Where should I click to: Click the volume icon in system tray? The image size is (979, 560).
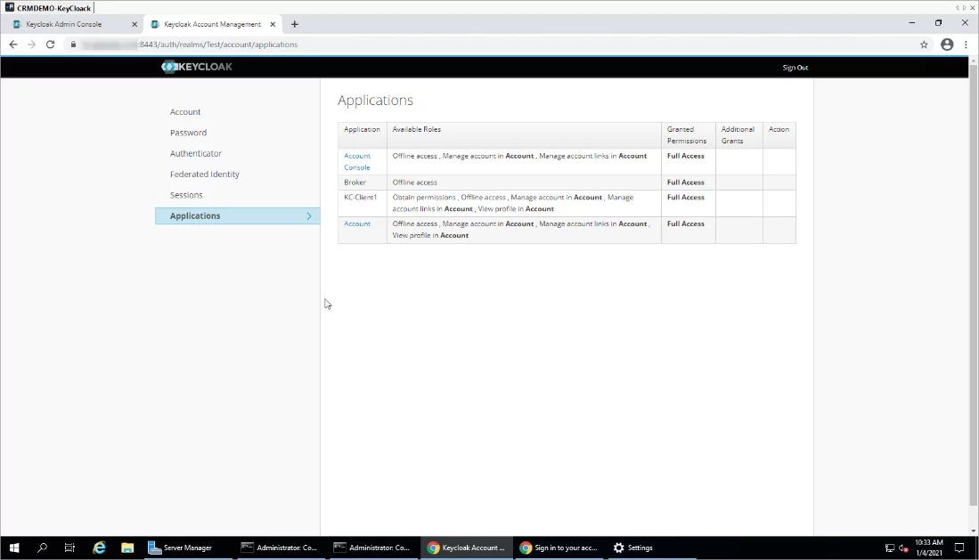[x=902, y=548]
